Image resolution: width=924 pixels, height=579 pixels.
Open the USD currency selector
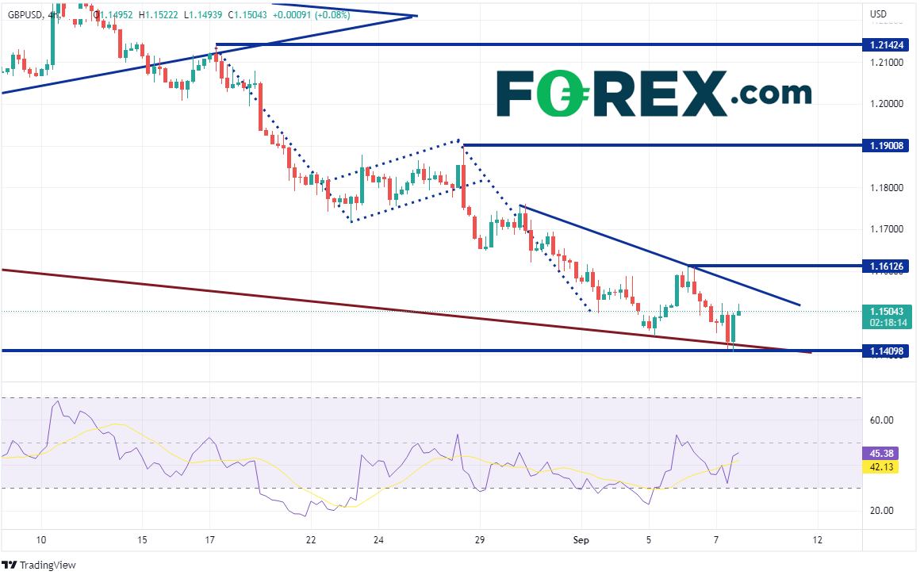pos(878,13)
